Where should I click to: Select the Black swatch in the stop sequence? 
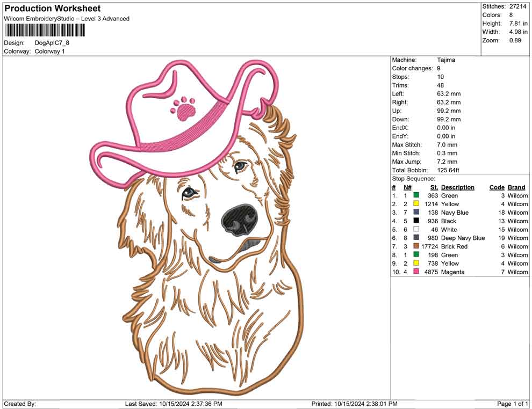coord(415,221)
